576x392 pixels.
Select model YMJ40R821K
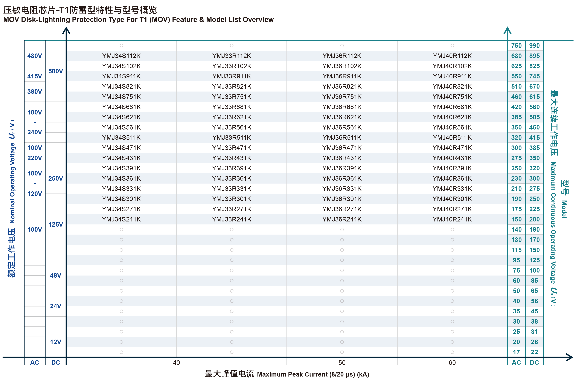tap(452, 86)
